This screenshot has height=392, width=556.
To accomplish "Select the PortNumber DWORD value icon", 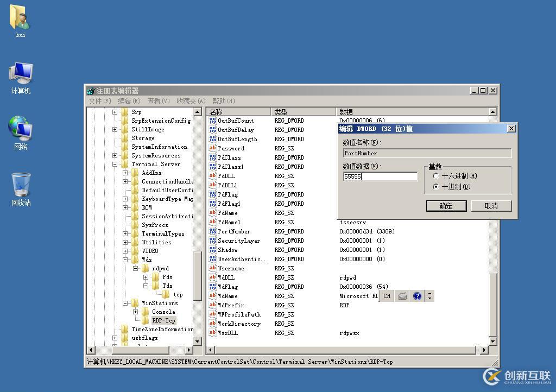I will (x=213, y=231).
